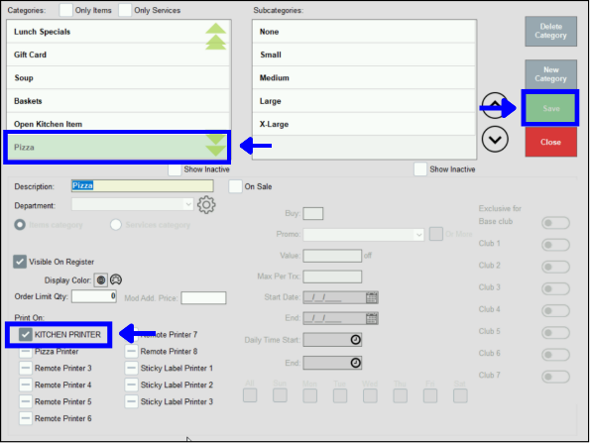
Task: Click the dark Display Color swatch
Action: [100, 280]
